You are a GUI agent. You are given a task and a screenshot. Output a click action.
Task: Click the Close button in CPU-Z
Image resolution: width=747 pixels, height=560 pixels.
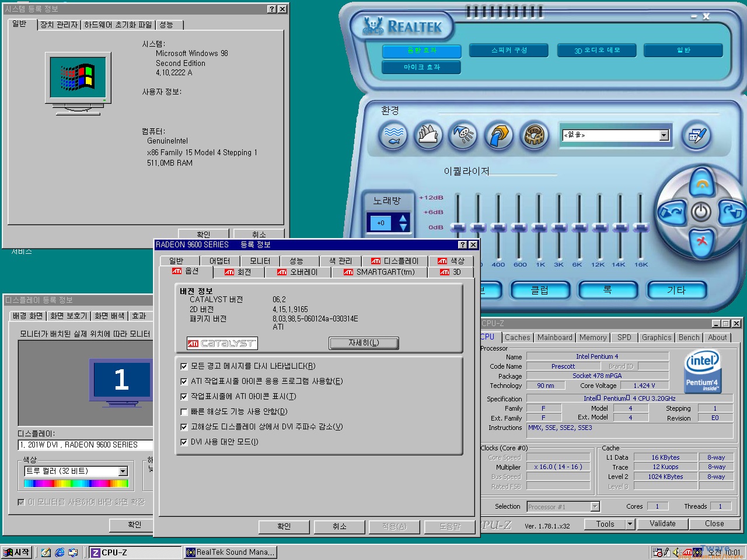[x=714, y=524]
